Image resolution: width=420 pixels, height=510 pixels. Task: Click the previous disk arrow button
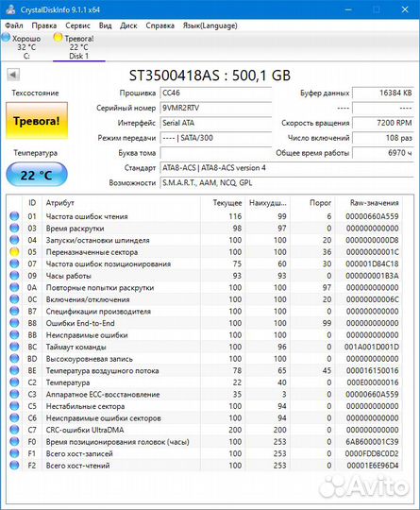[13, 75]
